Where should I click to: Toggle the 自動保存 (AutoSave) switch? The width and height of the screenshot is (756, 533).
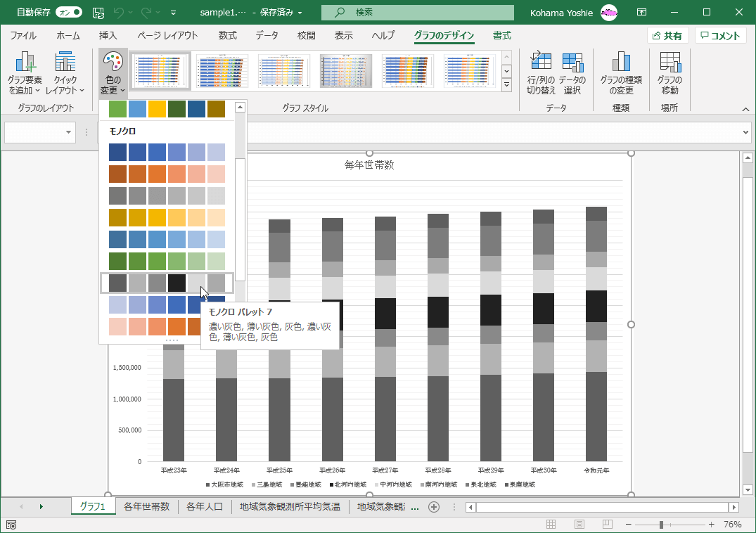tap(68, 13)
